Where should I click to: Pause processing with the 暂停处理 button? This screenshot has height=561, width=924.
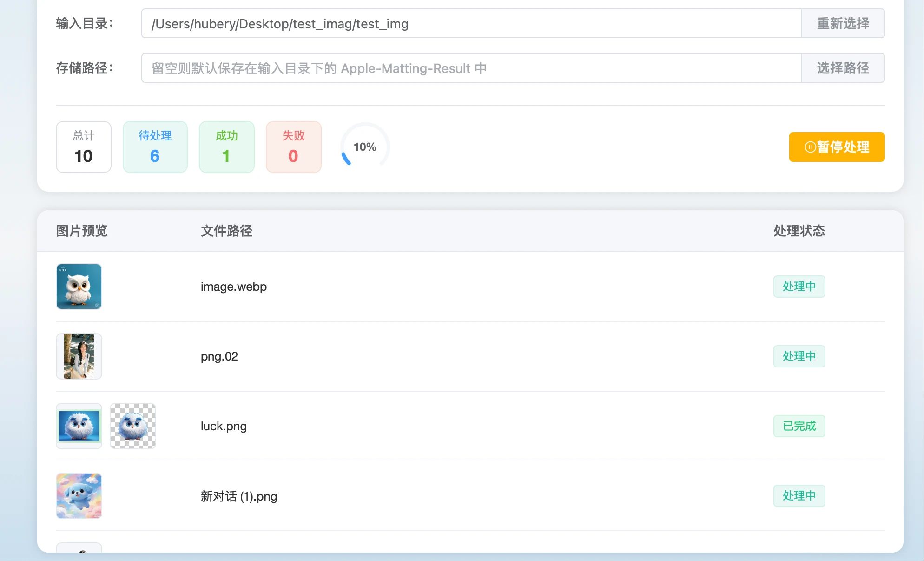[837, 147]
